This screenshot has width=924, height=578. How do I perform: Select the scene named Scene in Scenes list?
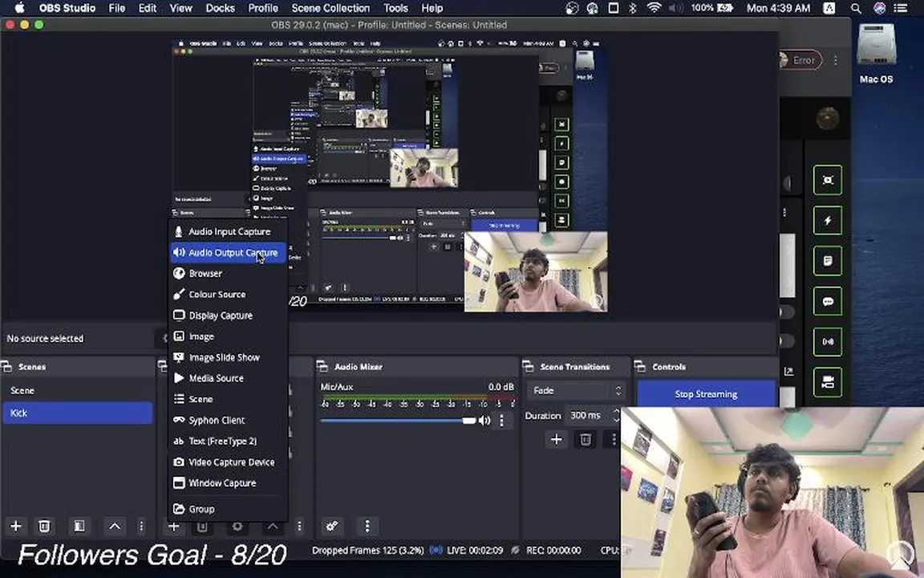[77, 390]
